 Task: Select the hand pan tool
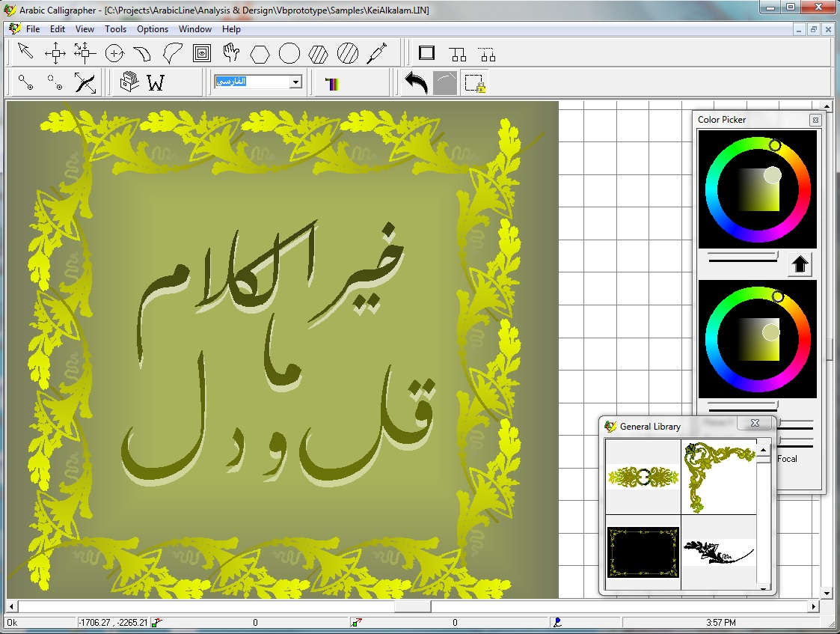[231, 52]
